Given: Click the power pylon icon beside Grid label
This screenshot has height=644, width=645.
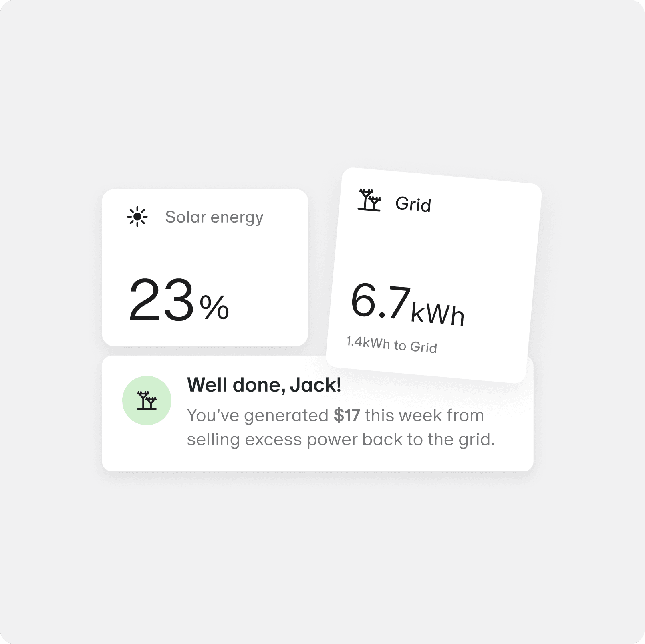Looking at the screenshot, I should pos(369,200).
